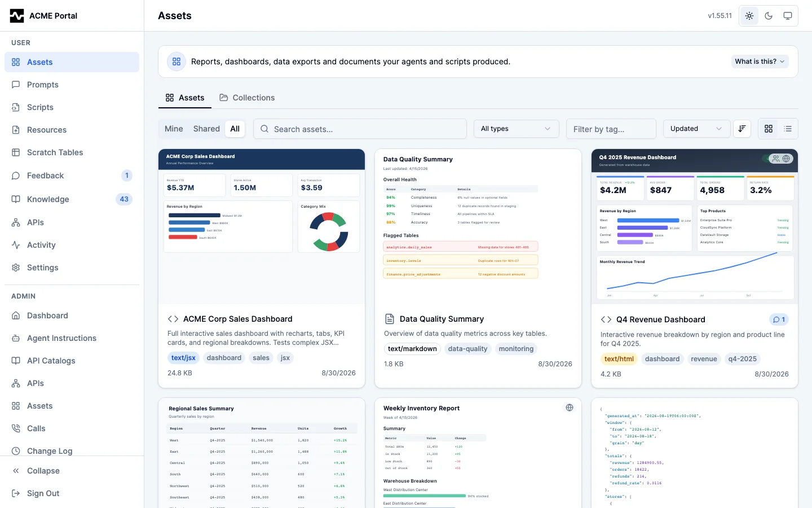Click the Scripts file icon

point(16,107)
